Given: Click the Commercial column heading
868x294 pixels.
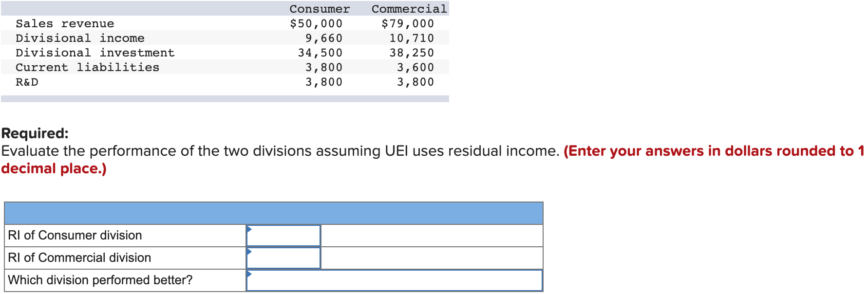Looking at the screenshot, I should [408, 8].
